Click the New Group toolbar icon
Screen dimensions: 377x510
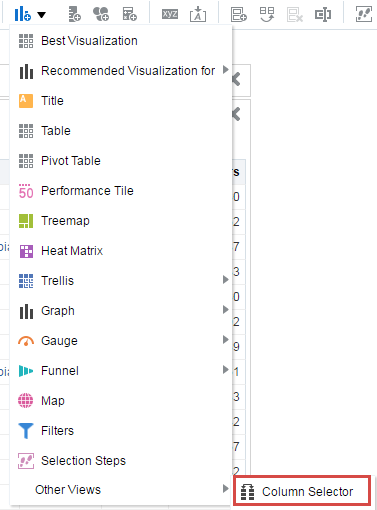[101, 14]
